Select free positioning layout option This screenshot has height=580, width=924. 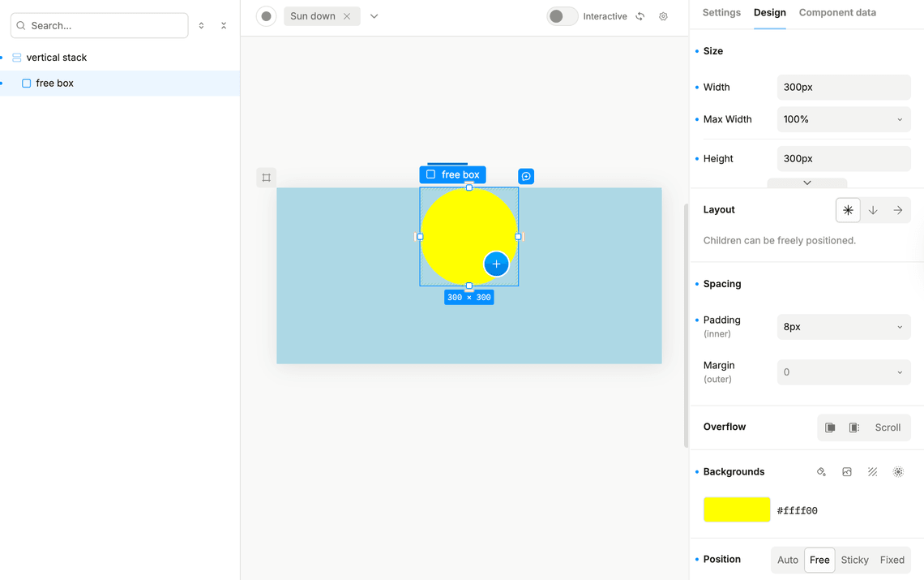pyautogui.click(x=848, y=210)
